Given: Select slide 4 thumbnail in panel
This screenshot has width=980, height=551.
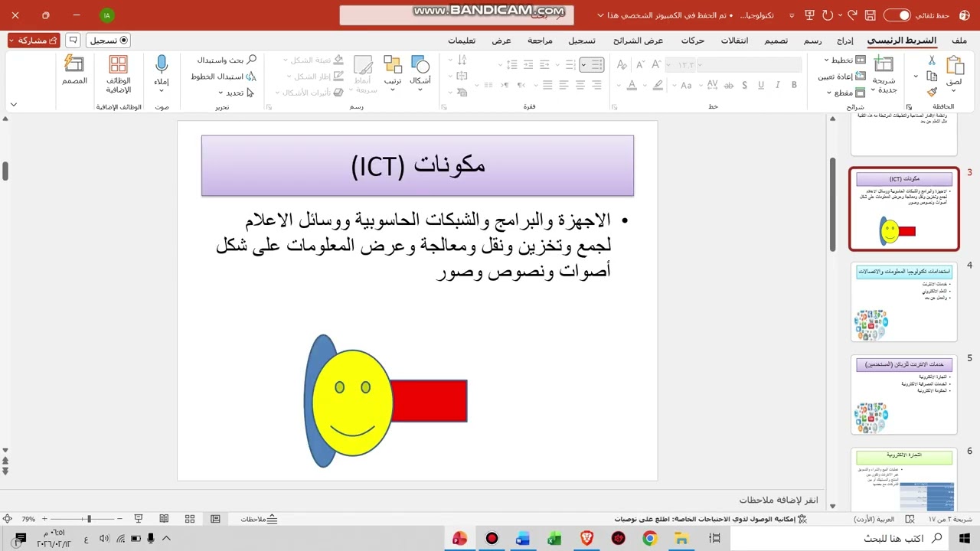Looking at the screenshot, I should [x=904, y=303].
